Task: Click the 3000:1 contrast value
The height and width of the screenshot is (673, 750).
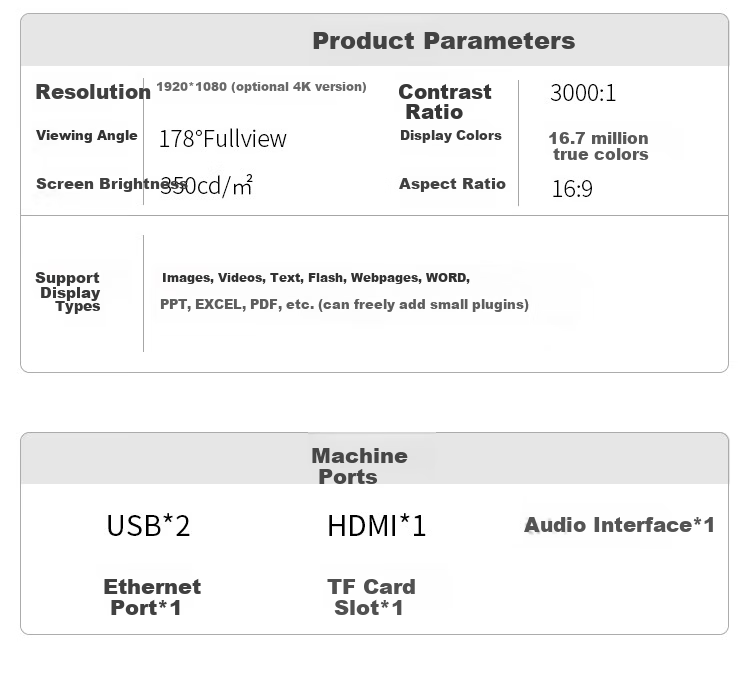Action: coord(583,93)
